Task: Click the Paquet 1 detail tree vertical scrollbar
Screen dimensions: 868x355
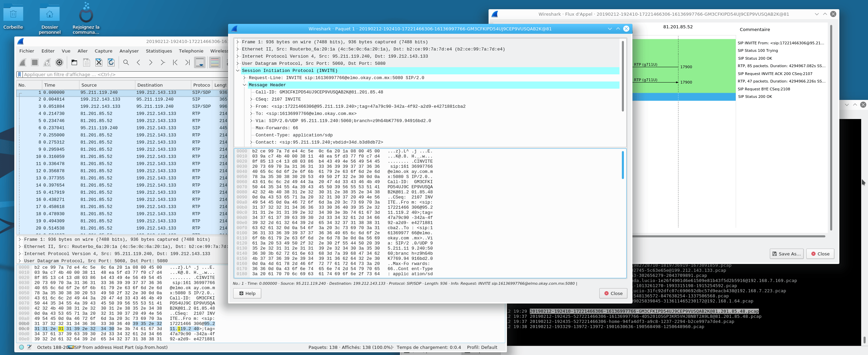Action: tap(623, 76)
